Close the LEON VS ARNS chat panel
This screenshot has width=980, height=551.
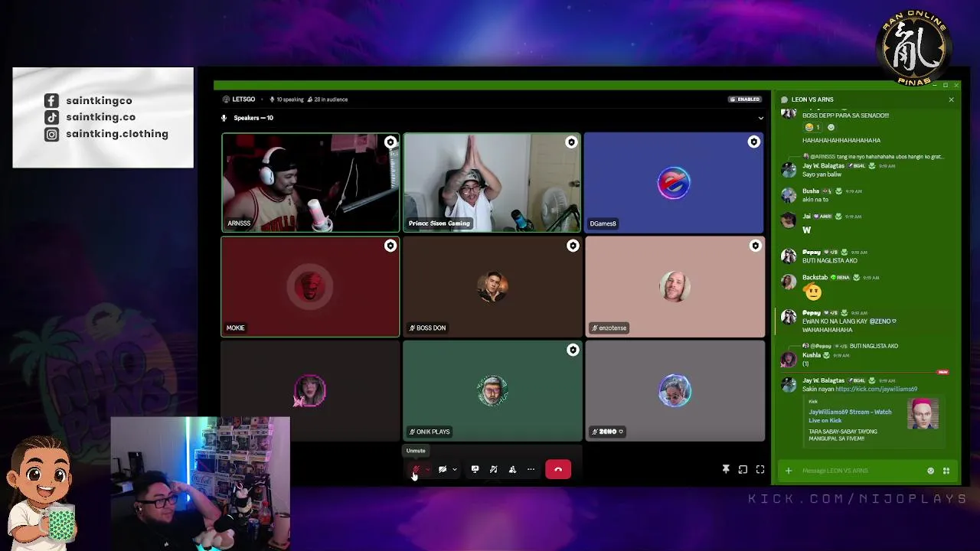click(951, 99)
